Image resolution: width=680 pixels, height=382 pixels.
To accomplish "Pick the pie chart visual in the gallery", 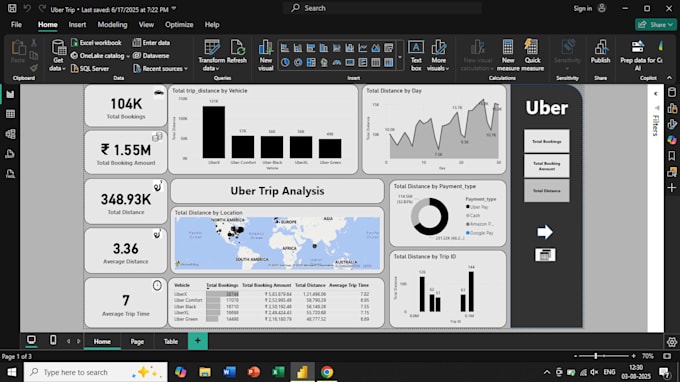I will pos(285,62).
